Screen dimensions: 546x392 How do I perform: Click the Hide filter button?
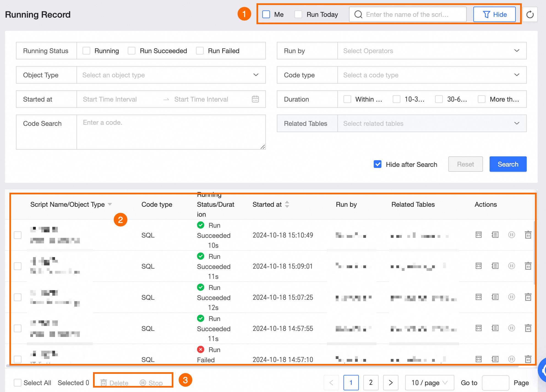click(494, 14)
